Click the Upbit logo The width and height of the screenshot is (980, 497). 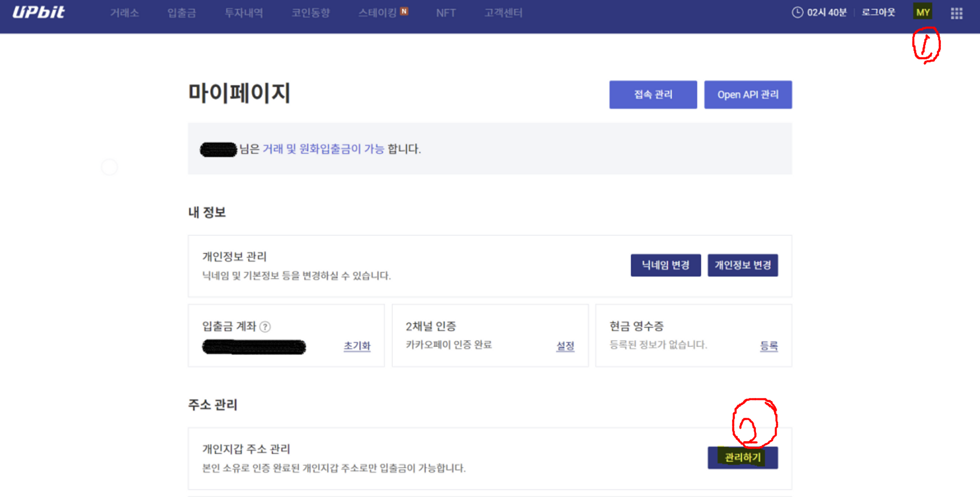click(38, 12)
